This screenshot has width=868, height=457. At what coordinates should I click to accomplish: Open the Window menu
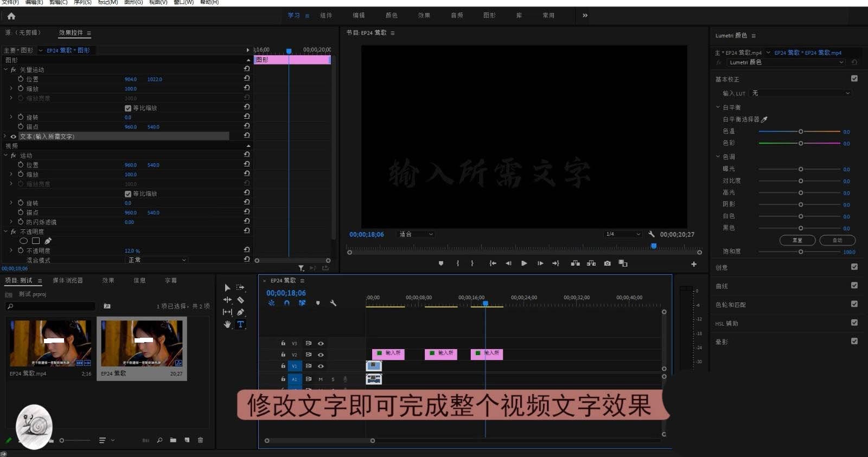coord(183,2)
